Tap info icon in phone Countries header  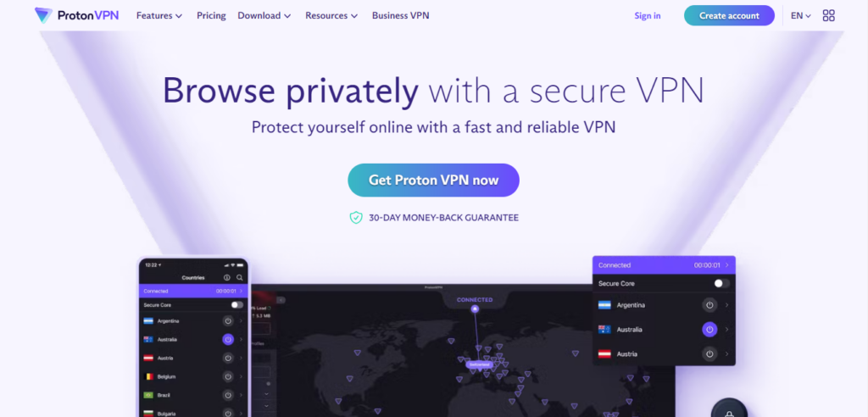click(227, 277)
